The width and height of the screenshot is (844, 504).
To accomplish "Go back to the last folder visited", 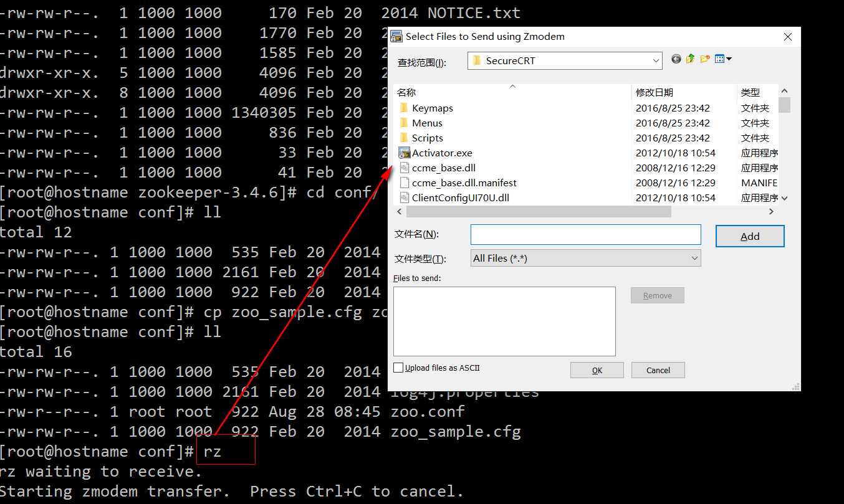I will pos(676,59).
